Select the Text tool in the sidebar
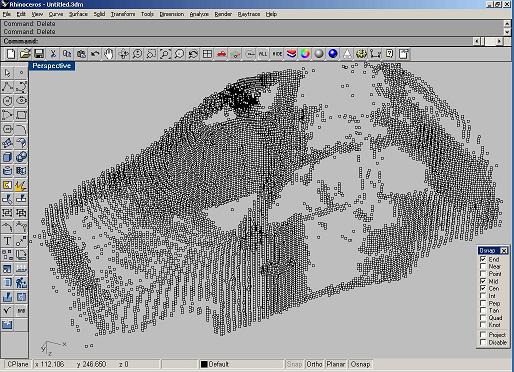 (x=8, y=241)
